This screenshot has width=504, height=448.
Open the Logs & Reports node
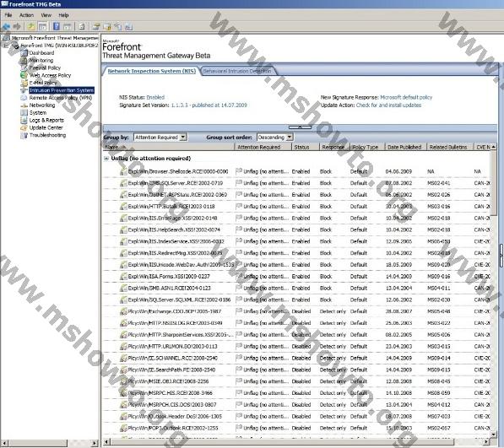[x=46, y=120]
